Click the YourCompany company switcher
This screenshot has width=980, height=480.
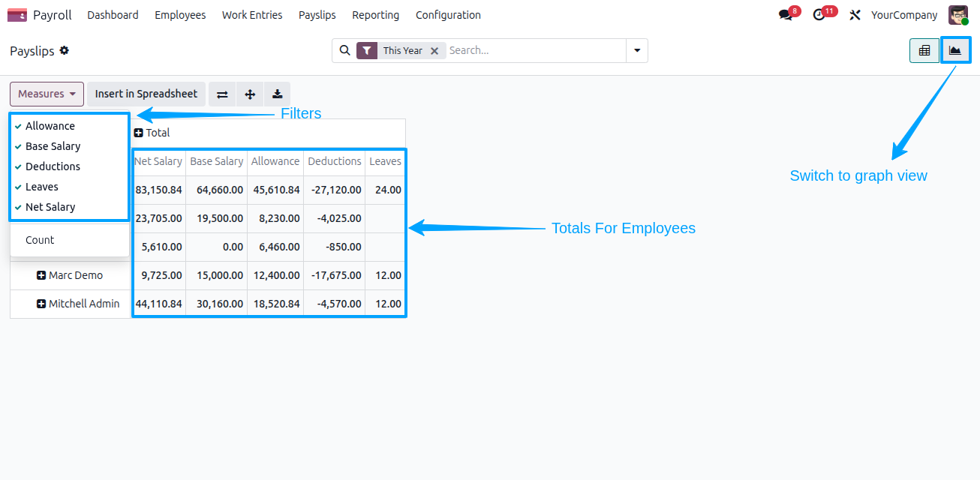[x=904, y=15]
